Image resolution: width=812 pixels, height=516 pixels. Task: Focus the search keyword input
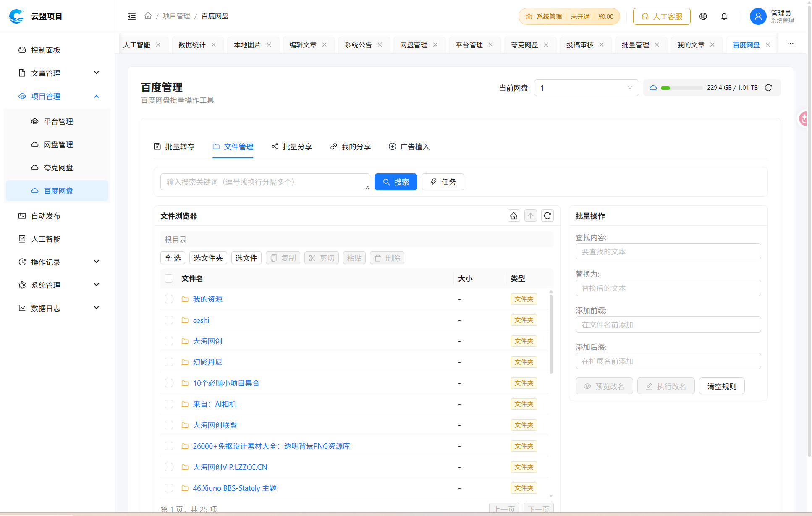[265, 182]
